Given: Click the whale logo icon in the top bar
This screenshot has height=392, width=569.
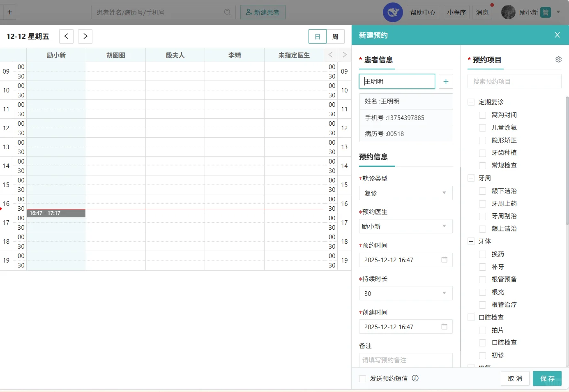Looking at the screenshot, I should pos(393,12).
